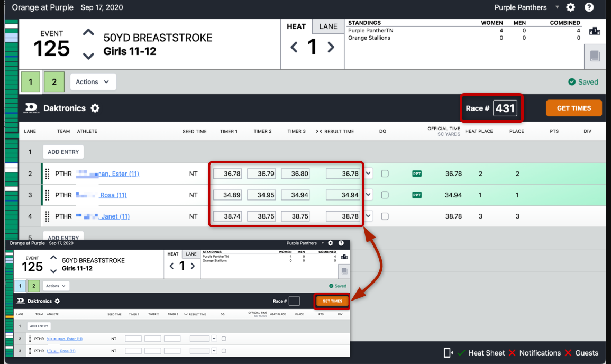The width and height of the screenshot is (611, 364).
Task: Click the standings podium icon
Action: [595, 31]
